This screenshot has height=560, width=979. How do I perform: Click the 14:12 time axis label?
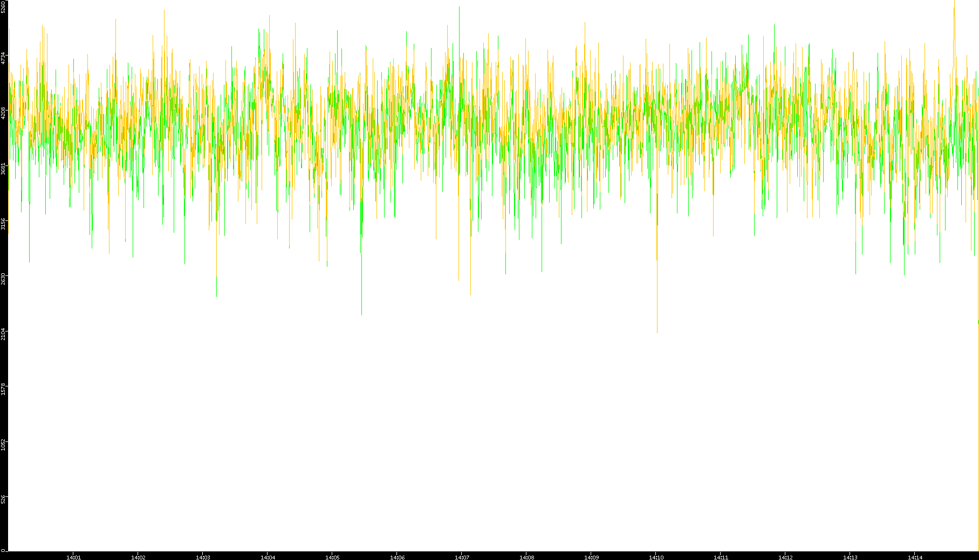[785, 557]
